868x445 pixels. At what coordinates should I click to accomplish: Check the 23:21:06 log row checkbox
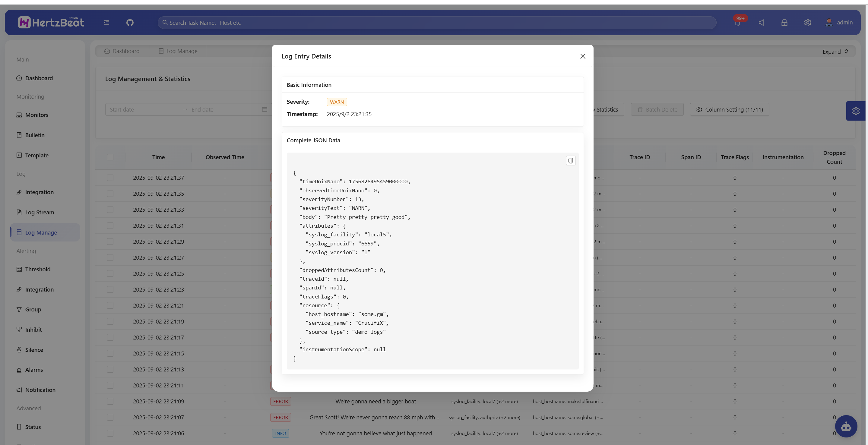pyautogui.click(x=110, y=433)
